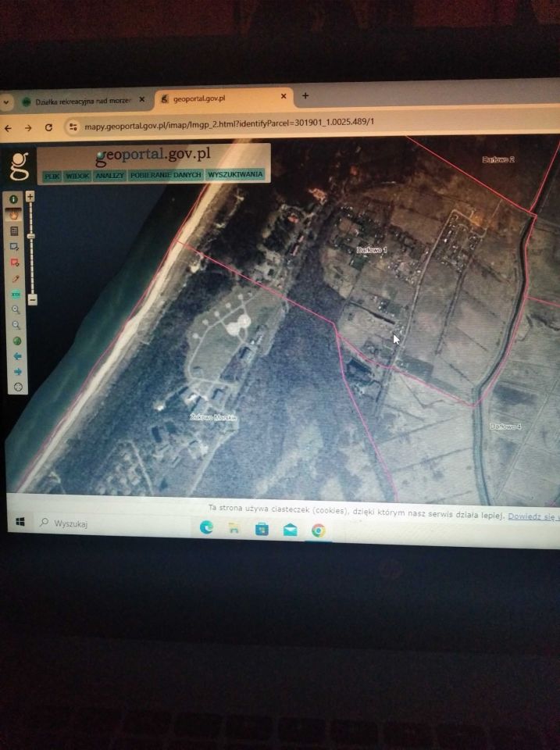Viewport: 560px width, 750px height.
Task: Open site information icon in address bar
Action: pos(73,127)
